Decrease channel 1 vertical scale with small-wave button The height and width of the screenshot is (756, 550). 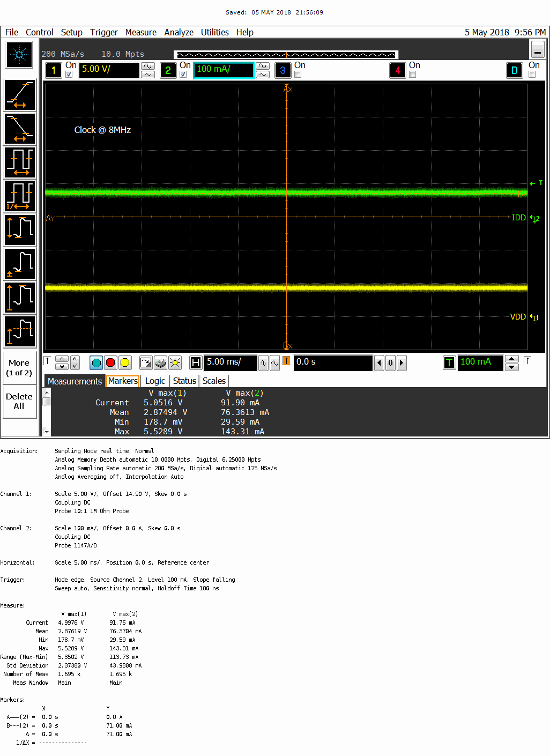(x=148, y=75)
